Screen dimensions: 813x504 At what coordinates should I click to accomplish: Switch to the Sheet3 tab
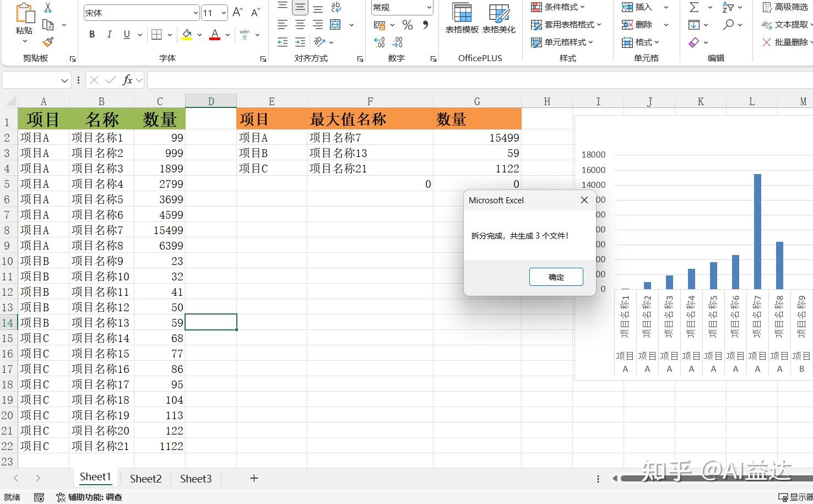point(196,478)
